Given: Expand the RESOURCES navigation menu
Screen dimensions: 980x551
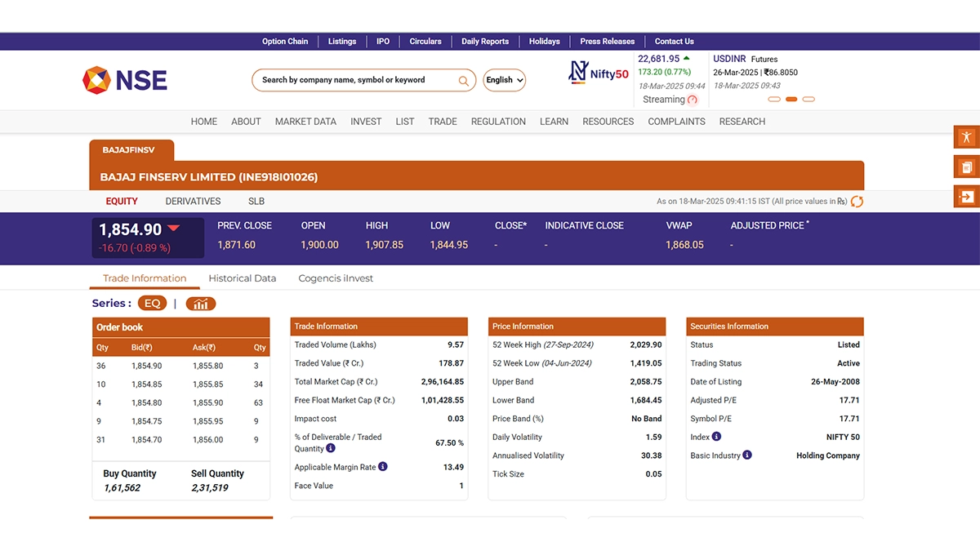Looking at the screenshot, I should [x=608, y=122].
